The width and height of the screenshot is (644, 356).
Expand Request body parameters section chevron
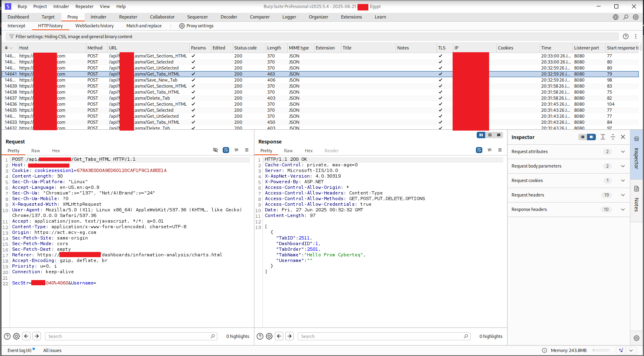pyautogui.click(x=623, y=166)
